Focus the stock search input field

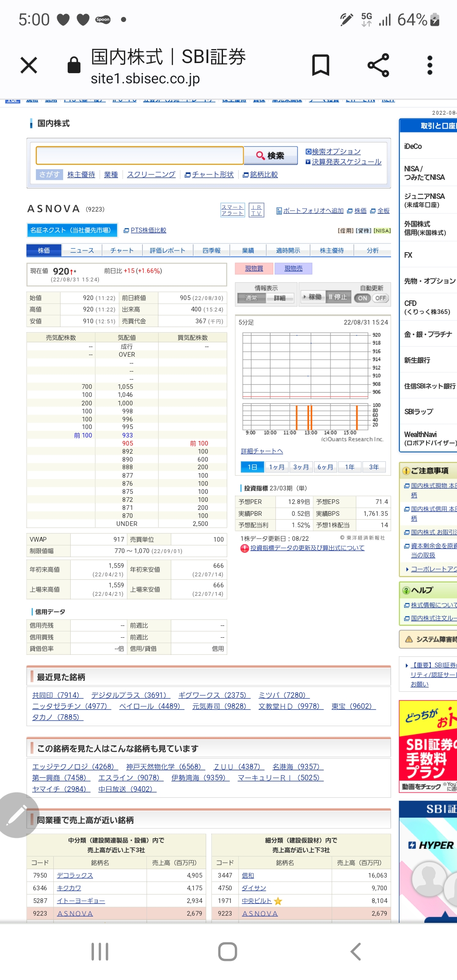pos(140,155)
